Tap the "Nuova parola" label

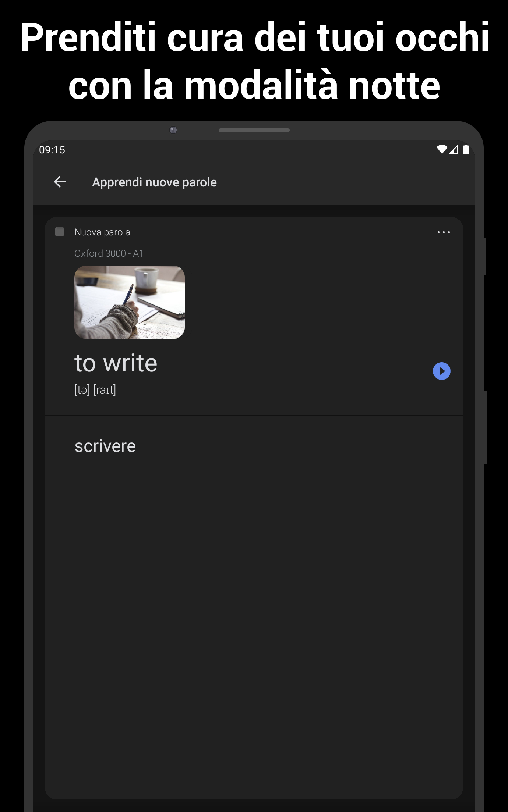click(102, 232)
